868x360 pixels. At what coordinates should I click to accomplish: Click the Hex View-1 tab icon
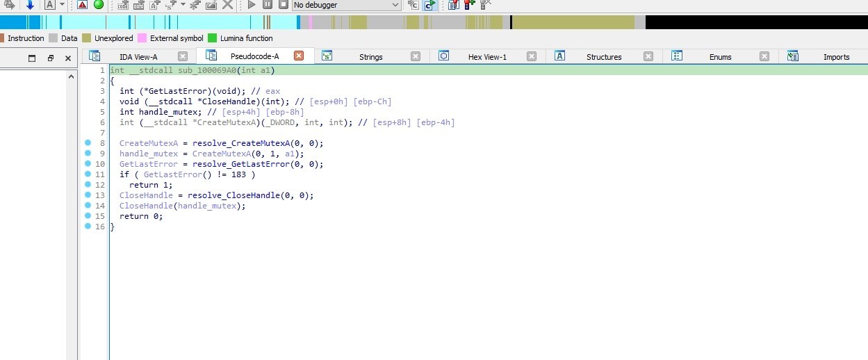443,56
